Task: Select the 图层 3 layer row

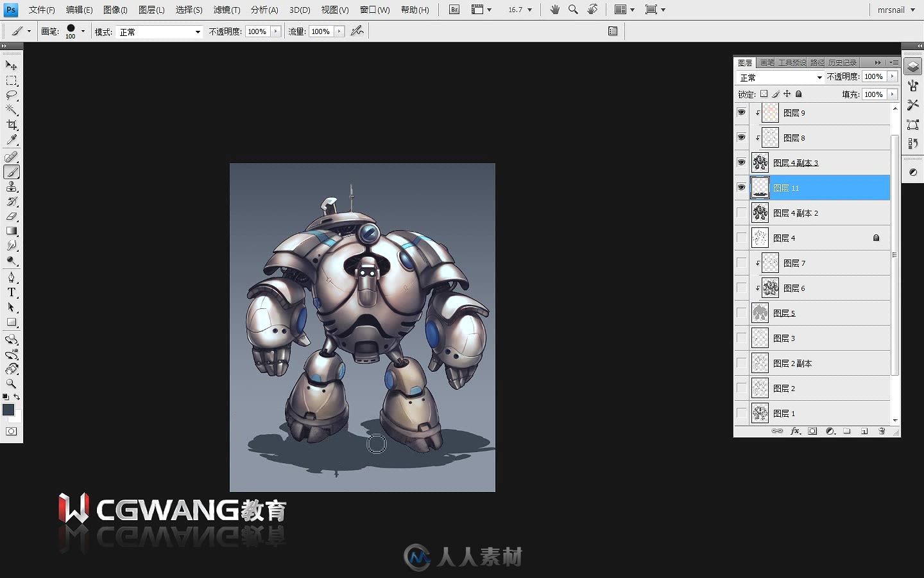Action: coord(819,338)
